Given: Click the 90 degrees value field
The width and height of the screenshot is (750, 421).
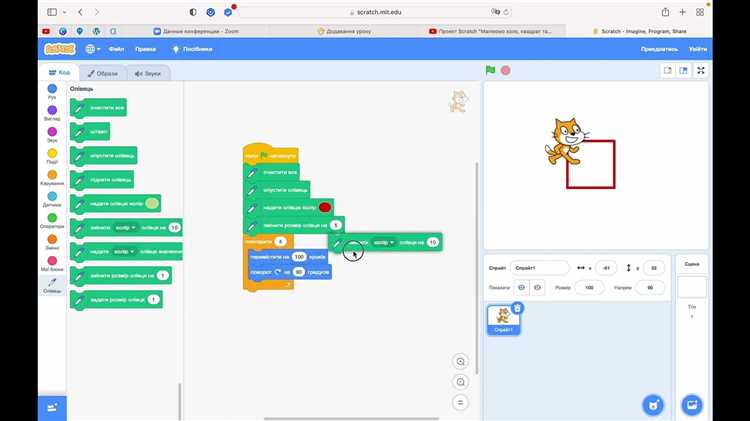Looking at the screenshot, I should 298,272.
